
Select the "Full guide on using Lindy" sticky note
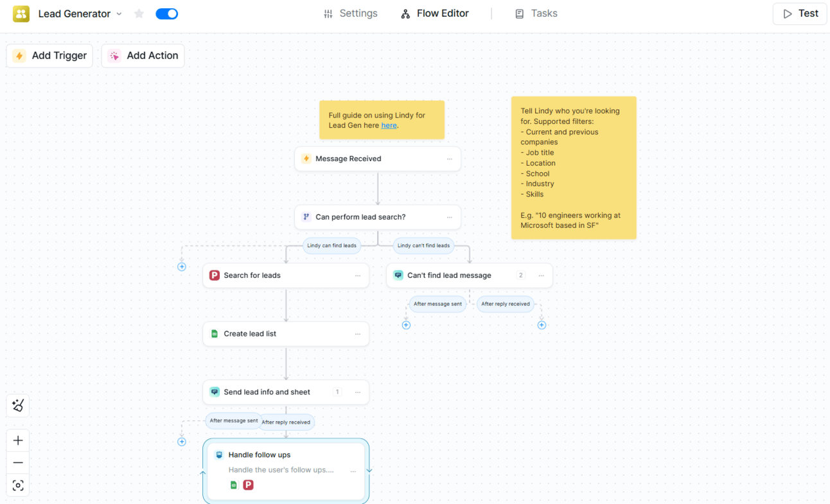pyautogui.click(x=382, y=120)
